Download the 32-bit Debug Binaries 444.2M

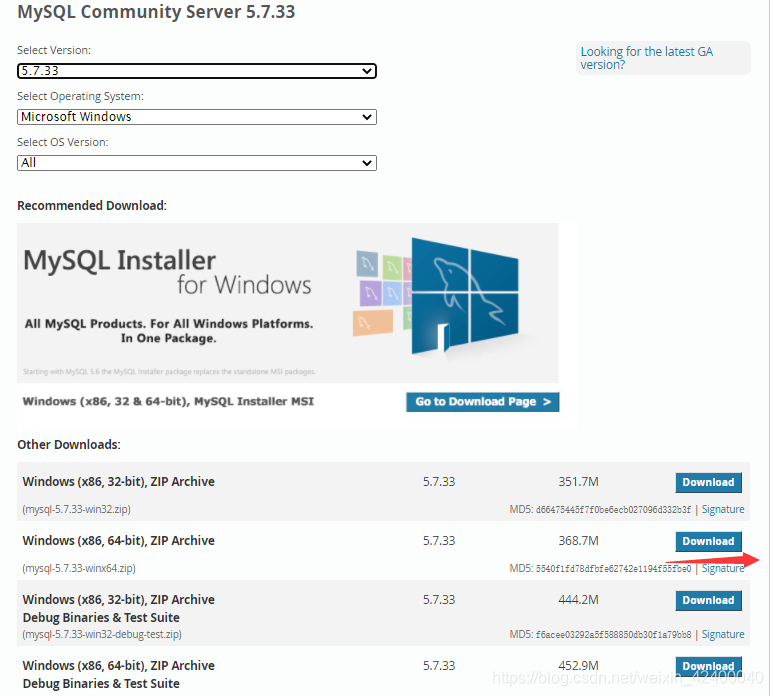pos(708,601)
